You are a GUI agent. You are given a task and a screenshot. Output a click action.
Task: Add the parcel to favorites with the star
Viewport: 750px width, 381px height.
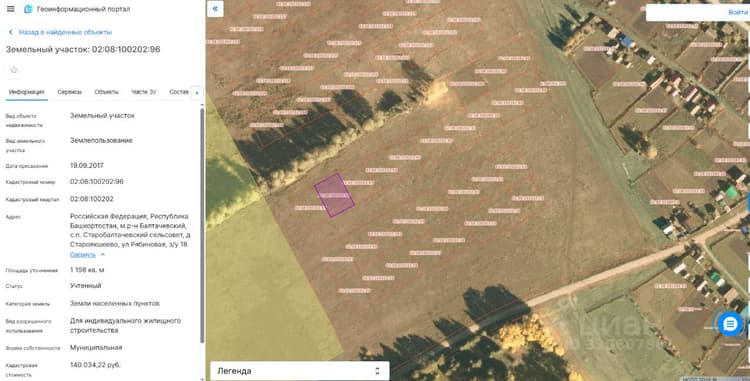tap(14, 70)
